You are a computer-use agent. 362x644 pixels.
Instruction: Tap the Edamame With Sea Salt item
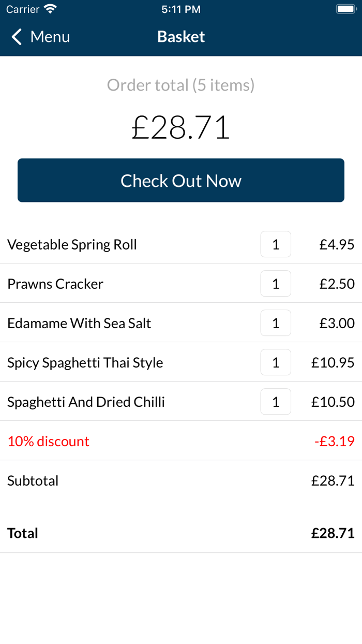point(79,323)
